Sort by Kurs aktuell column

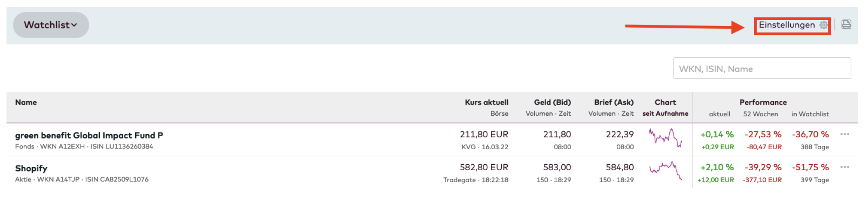click(486, 102)
